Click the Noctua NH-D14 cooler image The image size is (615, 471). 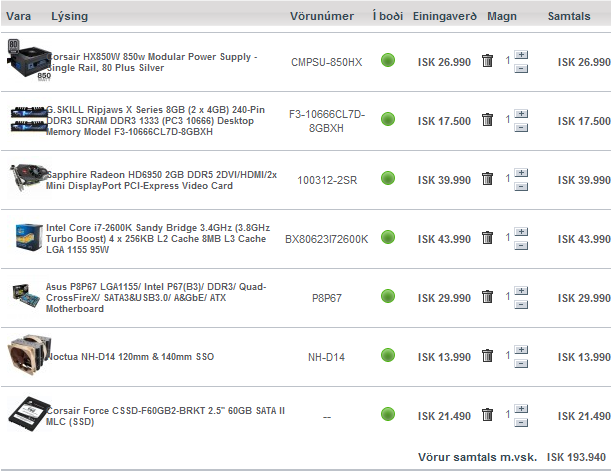click(24, 355)
